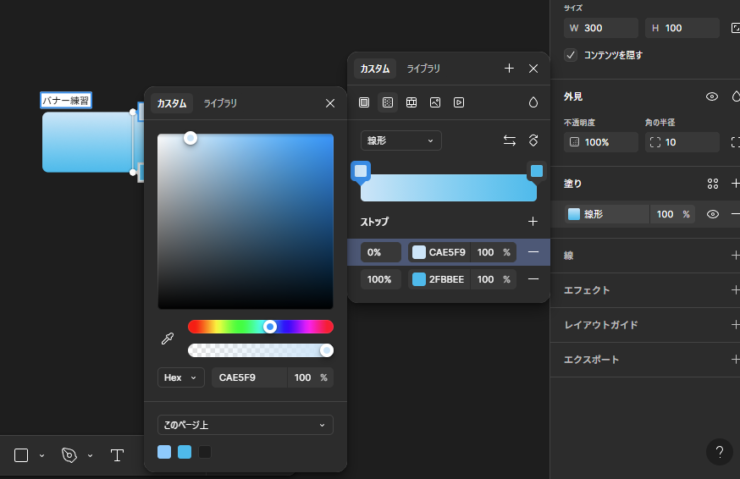Select the video fill type icon

click(x=459, y=102)
